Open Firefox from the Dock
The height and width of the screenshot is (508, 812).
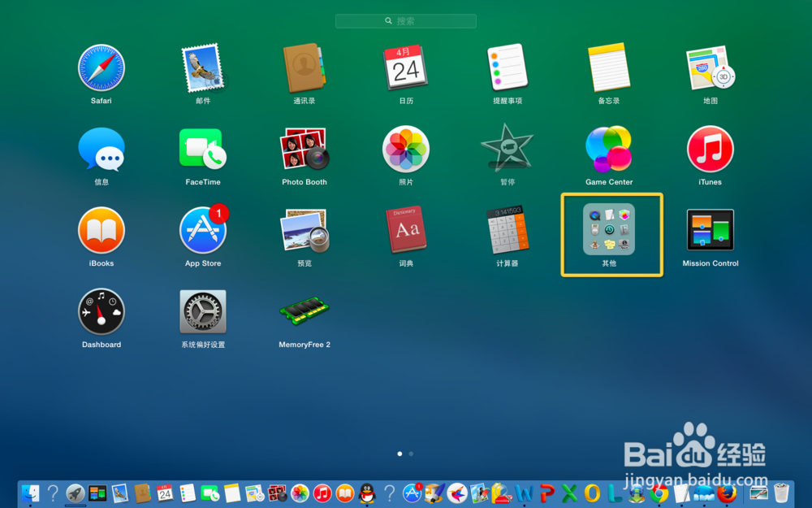pos(727,493)
